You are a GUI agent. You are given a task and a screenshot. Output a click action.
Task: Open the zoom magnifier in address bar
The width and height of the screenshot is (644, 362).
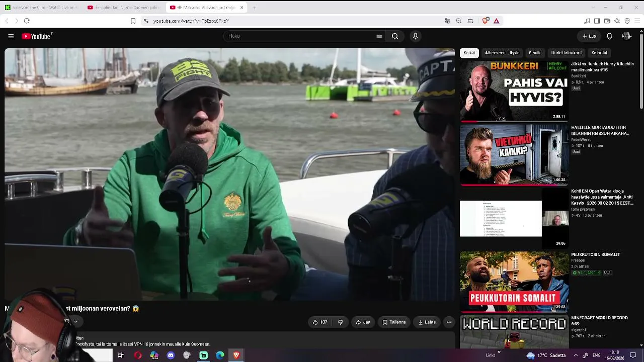459,21
